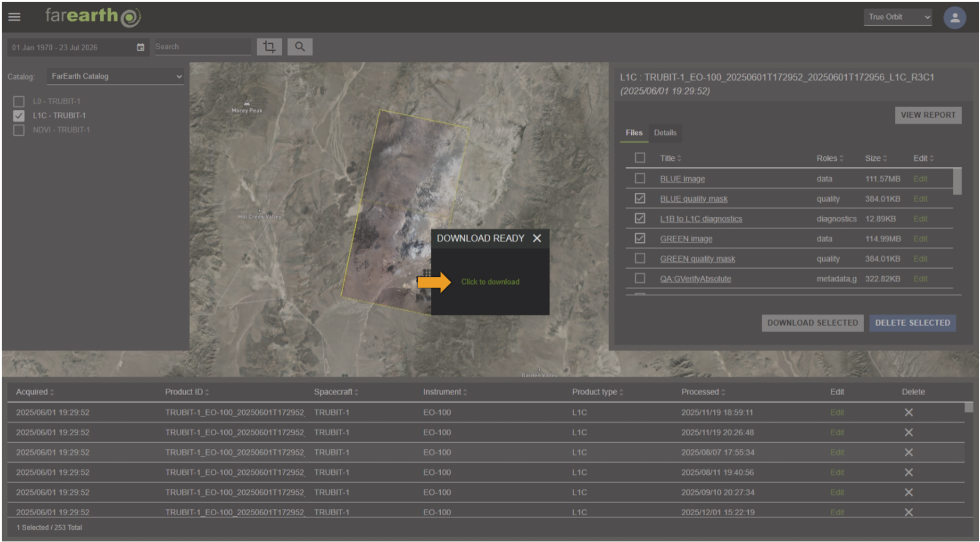
Task: Uncheck the GREEN image file checkbox
Action: click(640, 238)
